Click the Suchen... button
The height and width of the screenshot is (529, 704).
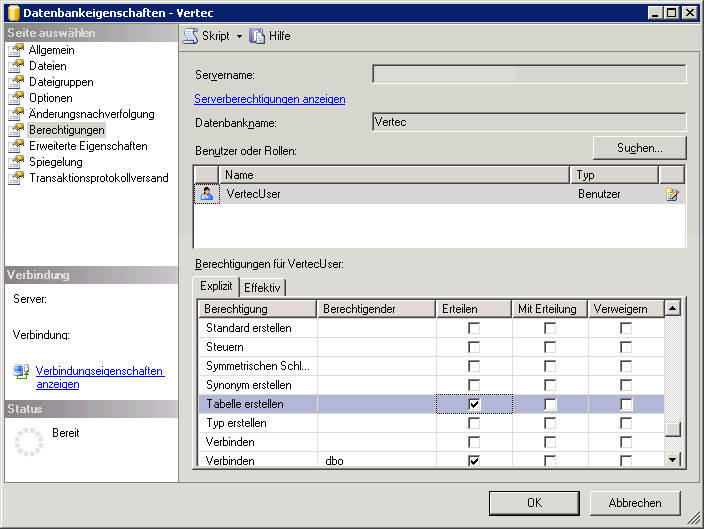[x=639, y=148]
